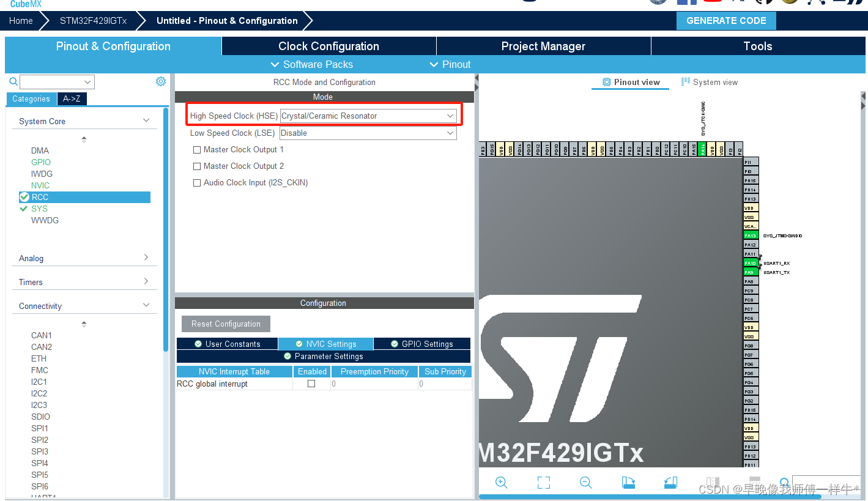Rotate the chip view counter-clockwise

coord(670,483)
